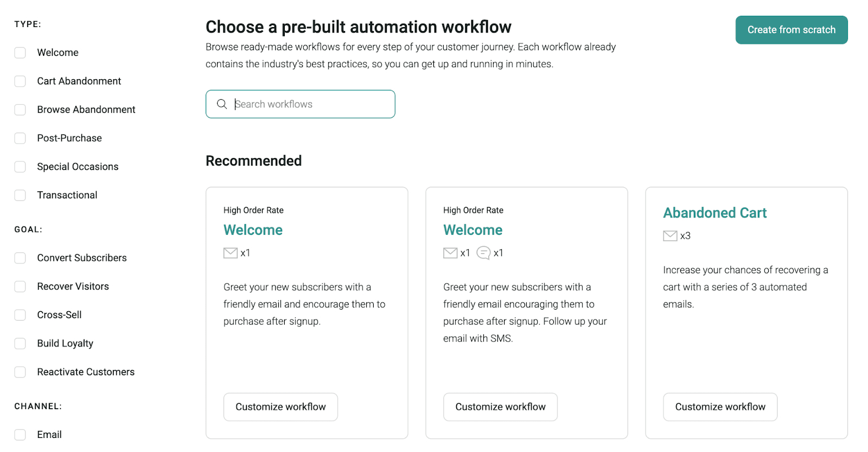Viewport: 868px width, 452px height.
Task: Check the Transactional type option
Action: point(20,195)
